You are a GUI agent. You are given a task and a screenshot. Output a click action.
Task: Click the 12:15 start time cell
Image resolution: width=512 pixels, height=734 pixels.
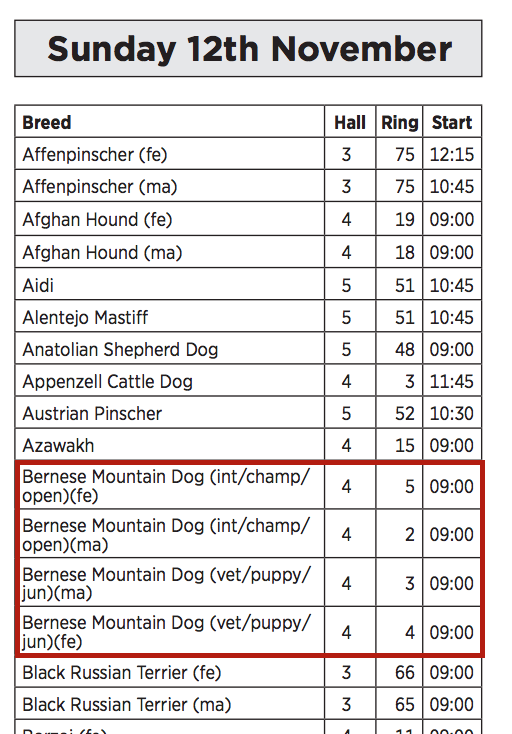[452, 154]
